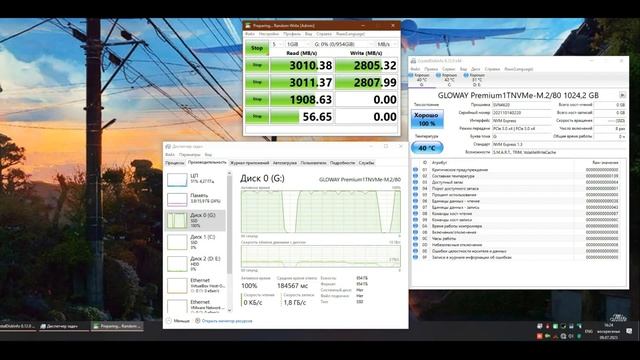Open the drive dropdown showing G: 0%
640x360 pixels.
[343, 44]
